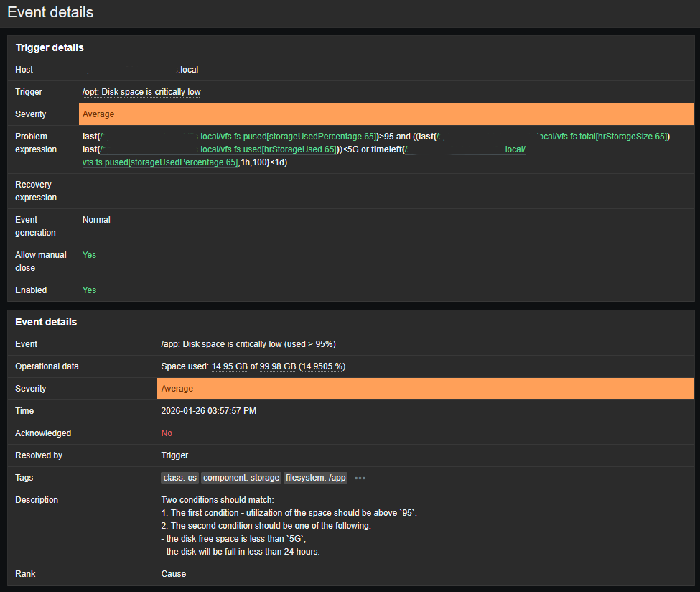The height and width of the screenshot is (592, 700).
Task: Open the host link ending in .local
Action: [x=141, y=70]
